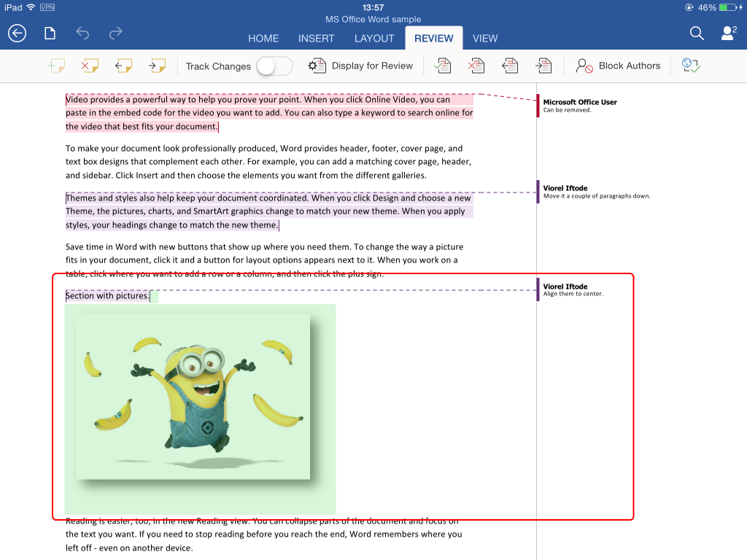Tap 'Section with pictures.' text

coord(107,296)
